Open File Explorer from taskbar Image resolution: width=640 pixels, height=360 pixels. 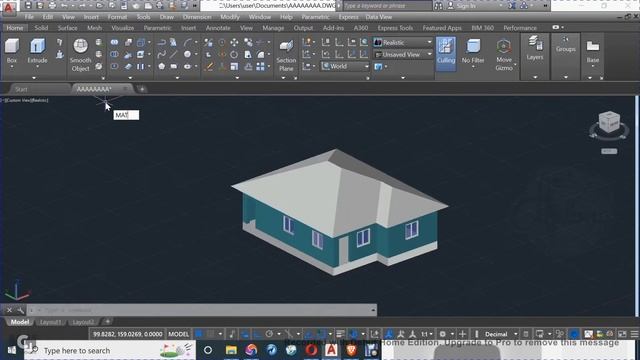[x=231, y=350]
